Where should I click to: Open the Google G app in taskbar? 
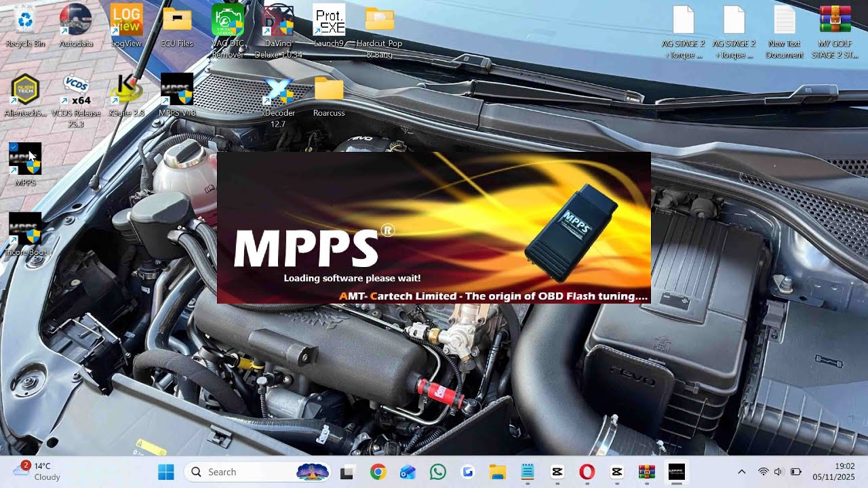[467, 472]
